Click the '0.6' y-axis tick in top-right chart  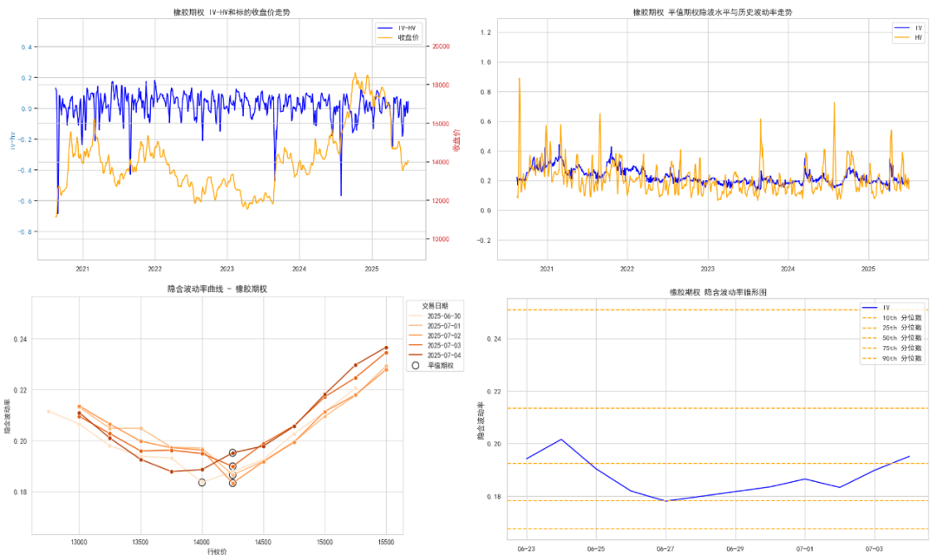pos(486,121)
